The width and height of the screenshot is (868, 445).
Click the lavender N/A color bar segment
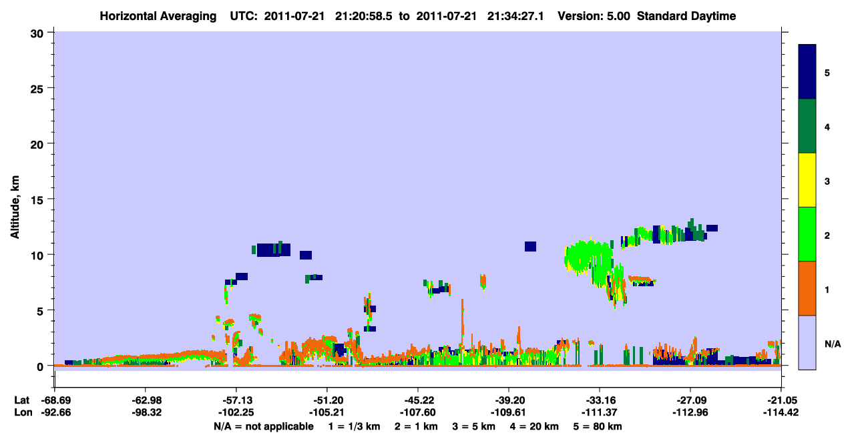(807, 342)
